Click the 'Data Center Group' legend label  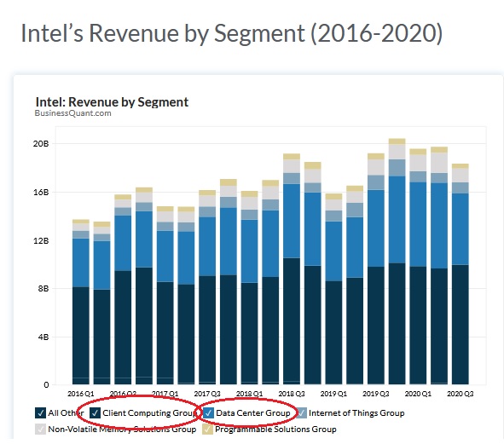tap(253, 413)
